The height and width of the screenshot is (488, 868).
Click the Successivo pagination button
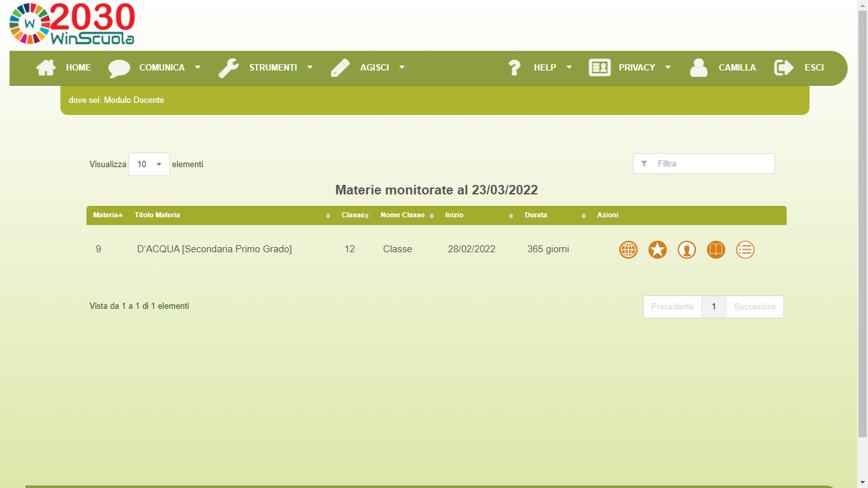point(755,307)
